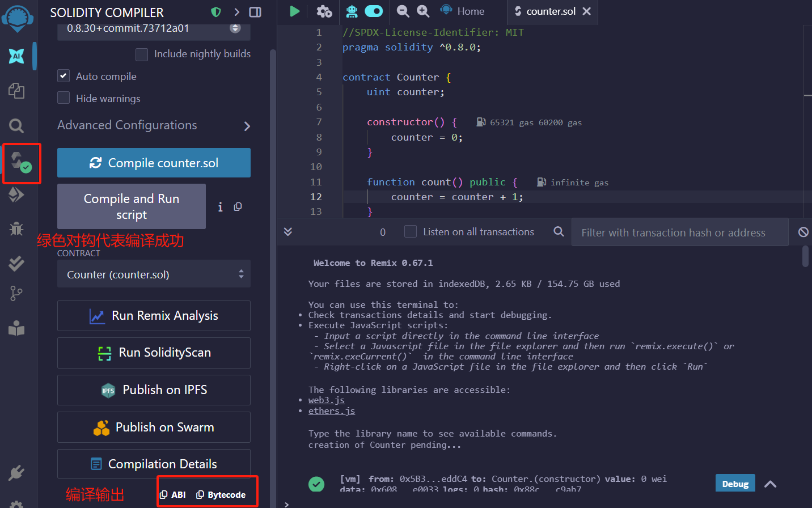Enable Hide warnings checkbox
This screenshot has height=508, width=812.
coord(64,98)
